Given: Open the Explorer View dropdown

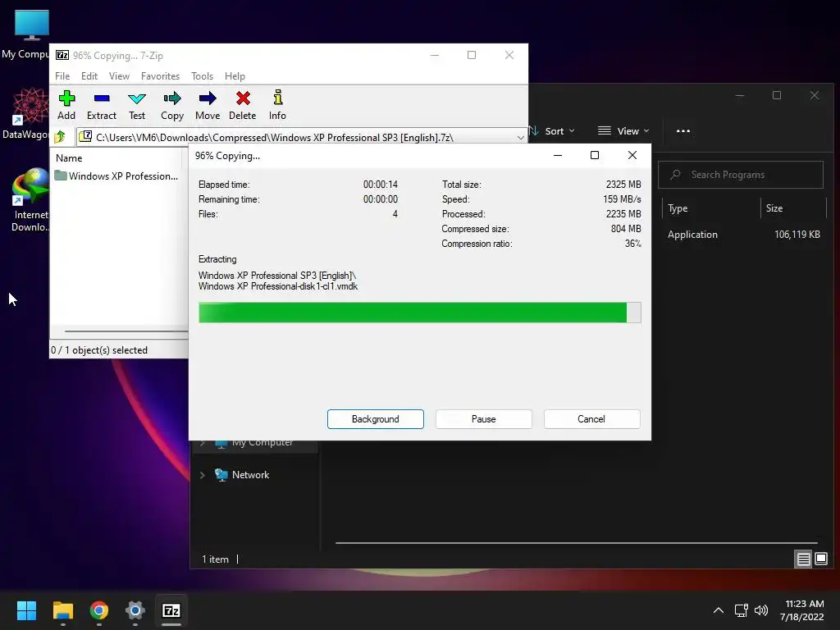Looking at the screenshot, I should pos(623,130).
